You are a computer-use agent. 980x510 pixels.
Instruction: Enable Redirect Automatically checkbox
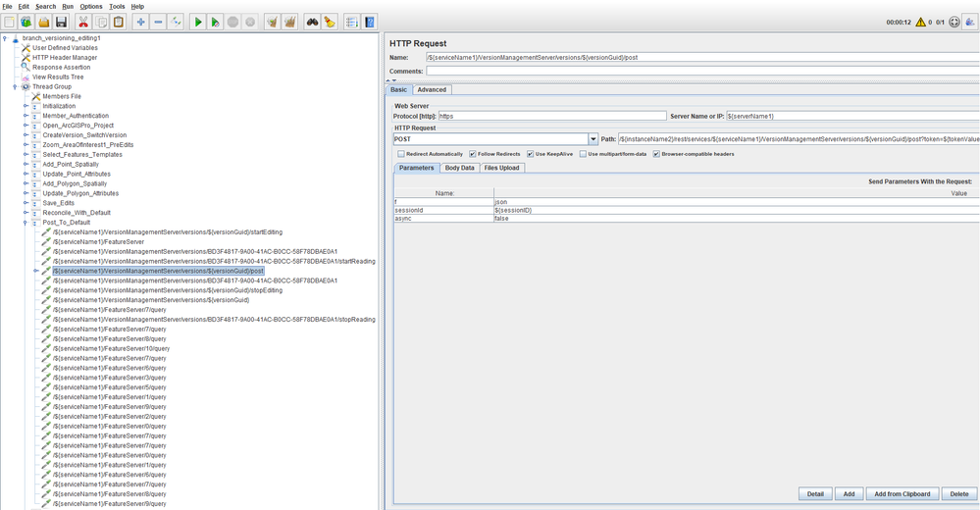coord(400,154)
